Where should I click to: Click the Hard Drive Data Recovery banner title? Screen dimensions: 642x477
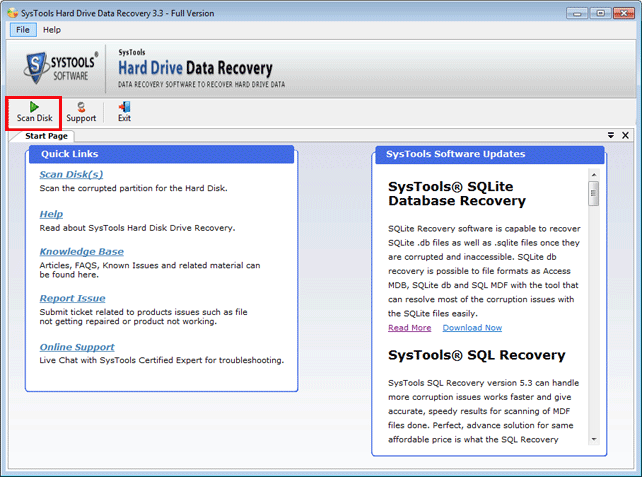tap(195, 68)
